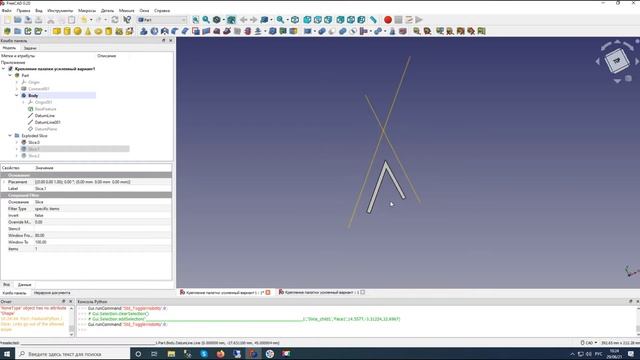Image resolution: width=640 pixels, height=360 pixels.
Task: Open the draw style dropdown arrow
Action: (x=224, y=20)
